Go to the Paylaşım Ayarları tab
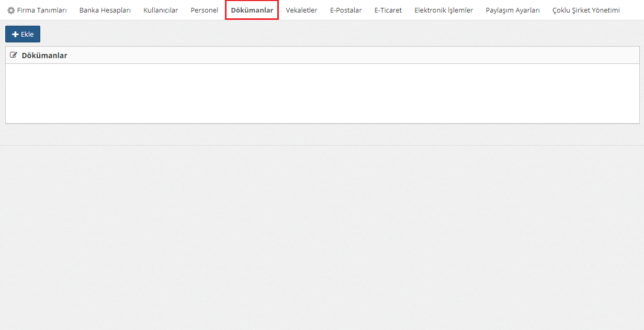The height and width of the screenshot is (330, 644). click(512, 10)
